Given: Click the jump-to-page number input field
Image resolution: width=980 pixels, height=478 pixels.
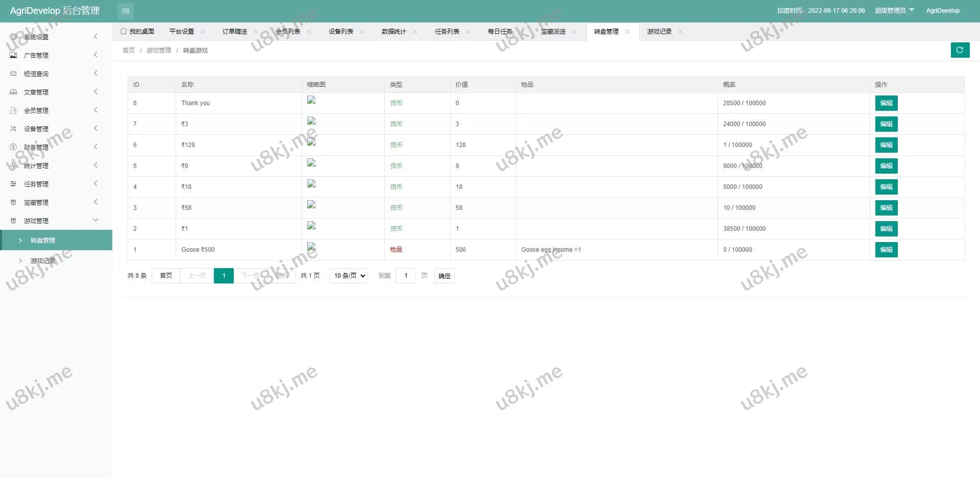Looking at the screenshot, I should coord(406,276).
